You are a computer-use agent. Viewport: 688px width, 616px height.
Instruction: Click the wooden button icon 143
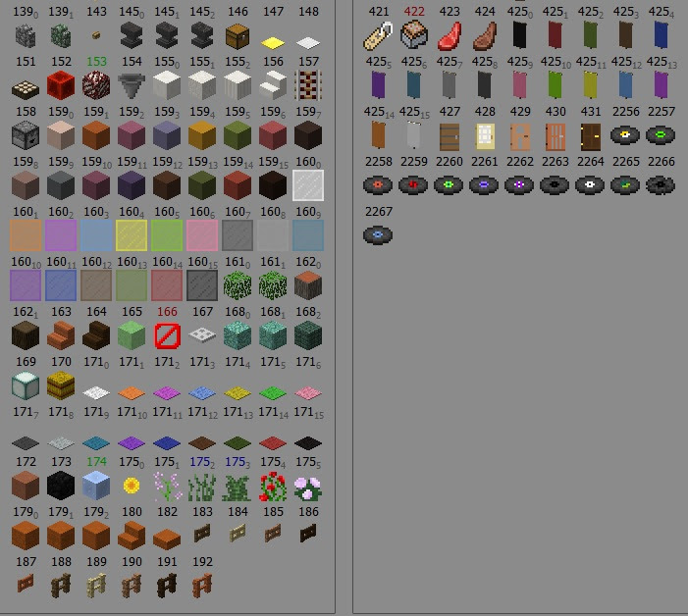(96, 35)
